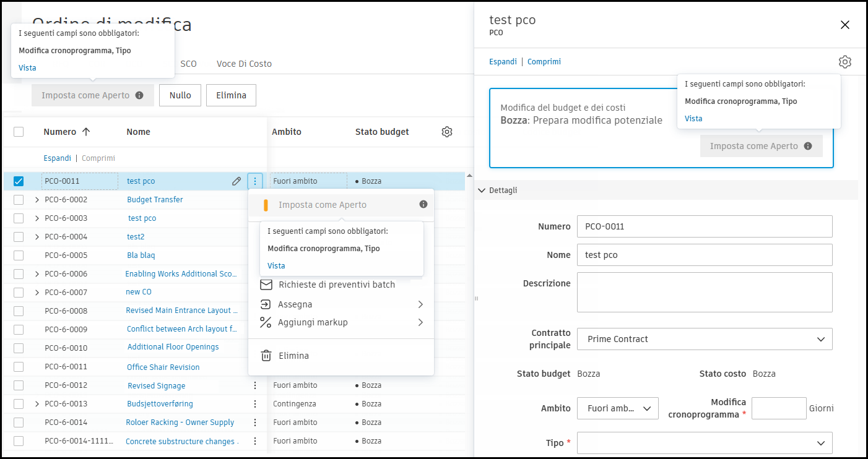Click the Nullo button
Viewport: 868px width, 459px height.
pos(180,95)
